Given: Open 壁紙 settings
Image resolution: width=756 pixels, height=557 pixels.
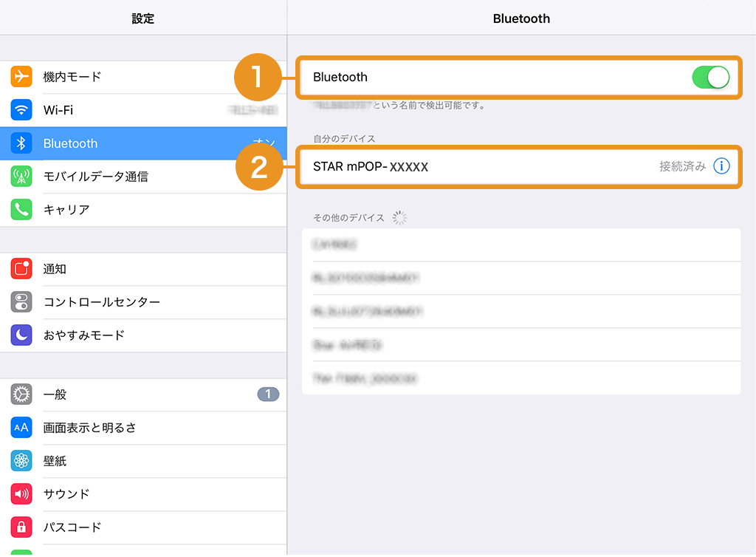Looking at the screenshot, I should pyautogui.click(x=143, y=461).
